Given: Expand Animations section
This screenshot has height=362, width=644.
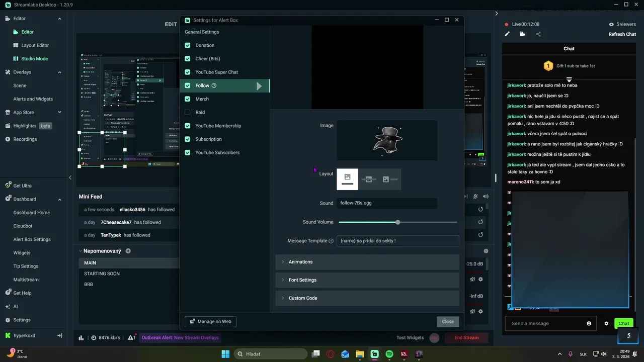Looking at the screenshot, I should point(367,262).
